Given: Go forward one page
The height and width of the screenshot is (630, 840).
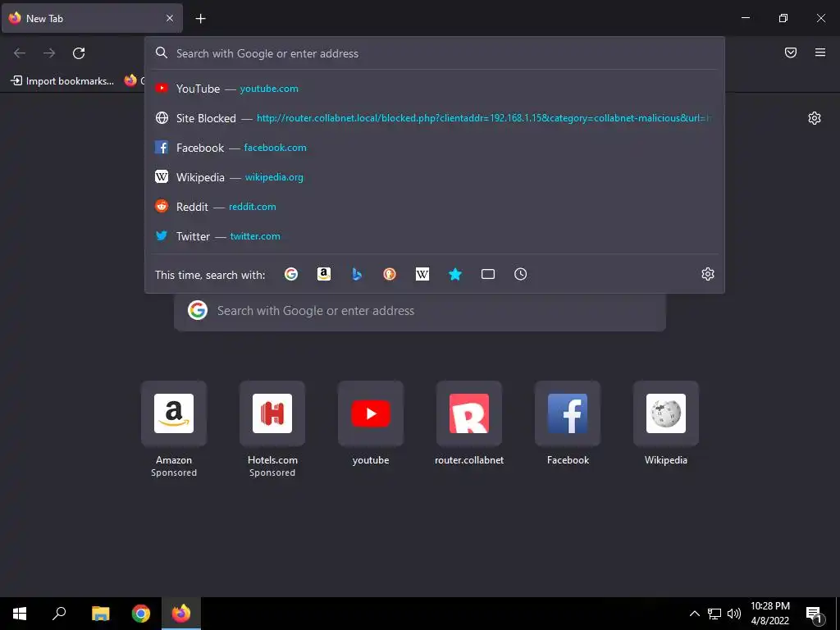Looking at the screenshot, I should click(49, 53).
